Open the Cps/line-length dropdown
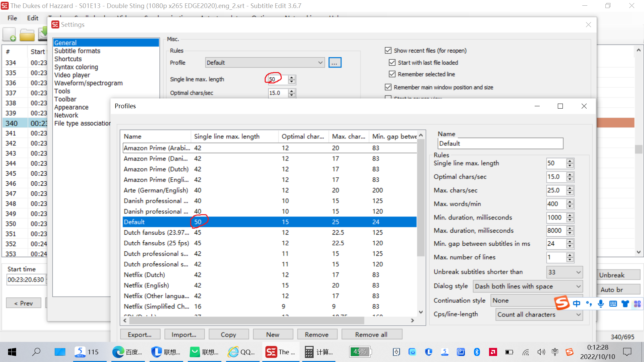 539,314
